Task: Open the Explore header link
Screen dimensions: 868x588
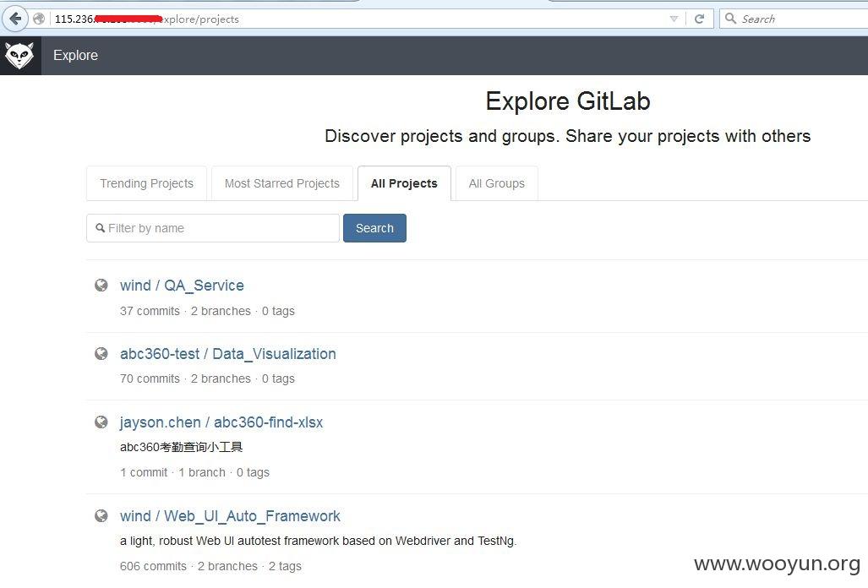Action: pos(76,55)
